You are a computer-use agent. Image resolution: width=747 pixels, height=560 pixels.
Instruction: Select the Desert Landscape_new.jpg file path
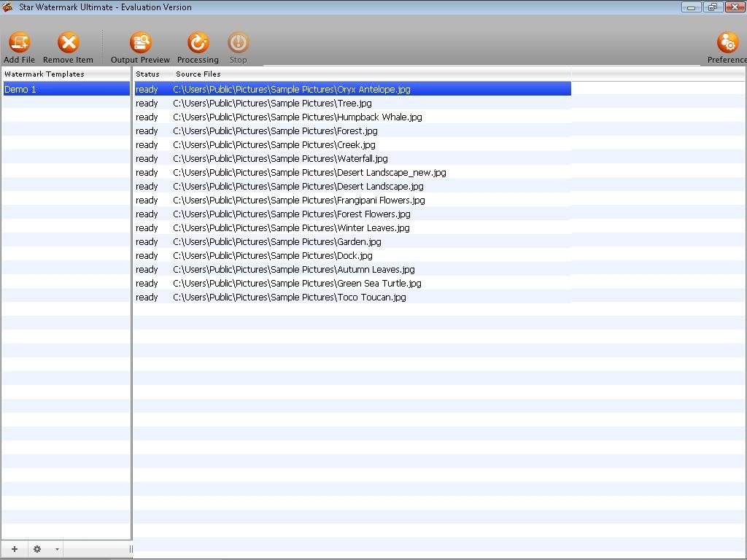click(309, 172)
